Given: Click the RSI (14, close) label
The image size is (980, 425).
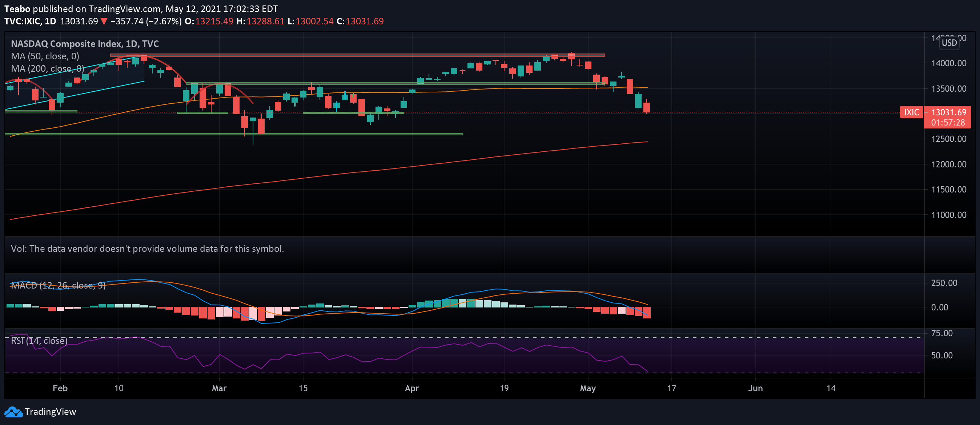Looking at the screenshot, I should [x=39, y=341].
